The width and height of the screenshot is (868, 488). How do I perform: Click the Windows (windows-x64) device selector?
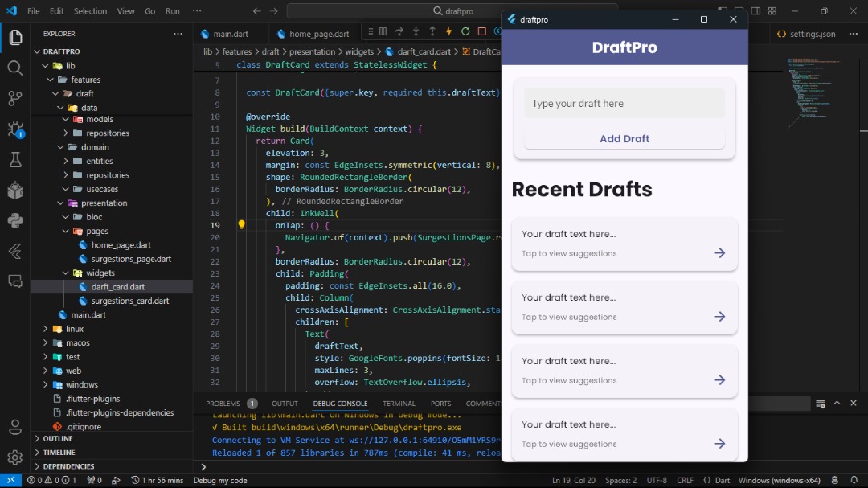click(779, 480)
